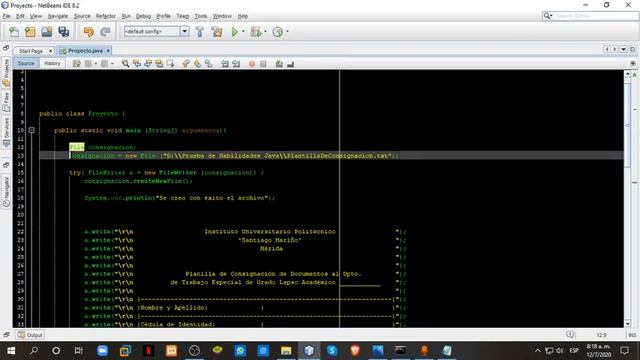Click the Save All toolbar icon
640x360 pixels.
pos(64,32)
